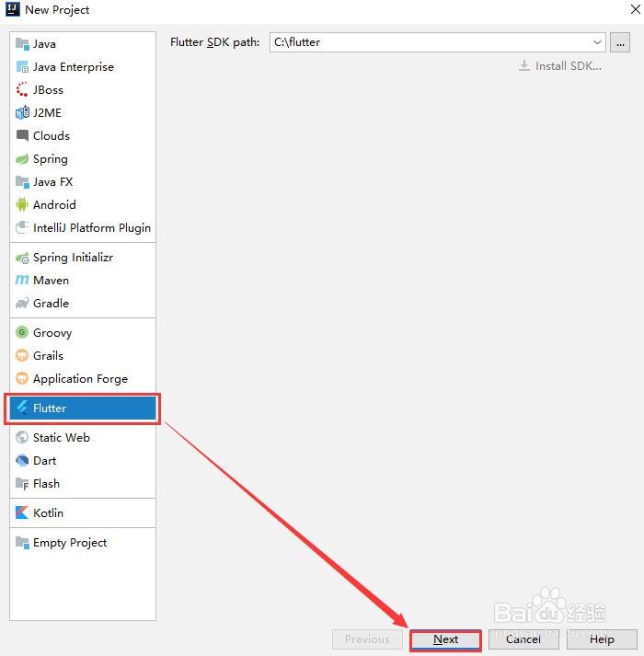
Task: Select the Java folder icon
Action: pos(22,44)
